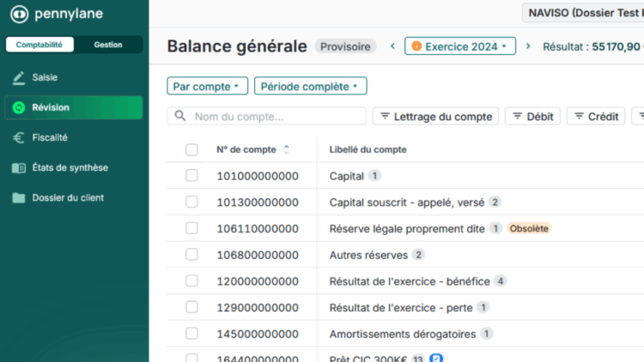The image size is (644, 362).
Task: Click the États de synthèse book icon
Action: [x=19, y=168]
